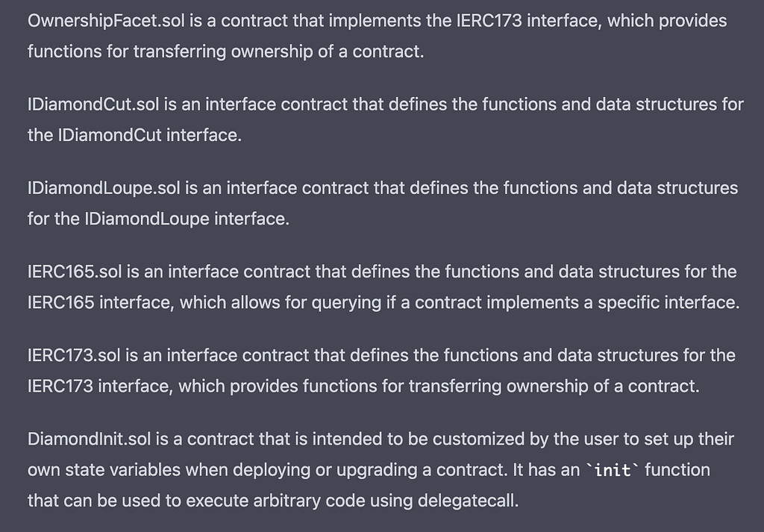This screenshot has width=764, height=532.
Task: Click "transferring ownership of a contract" in first paragraph
Action: [277, 51]
